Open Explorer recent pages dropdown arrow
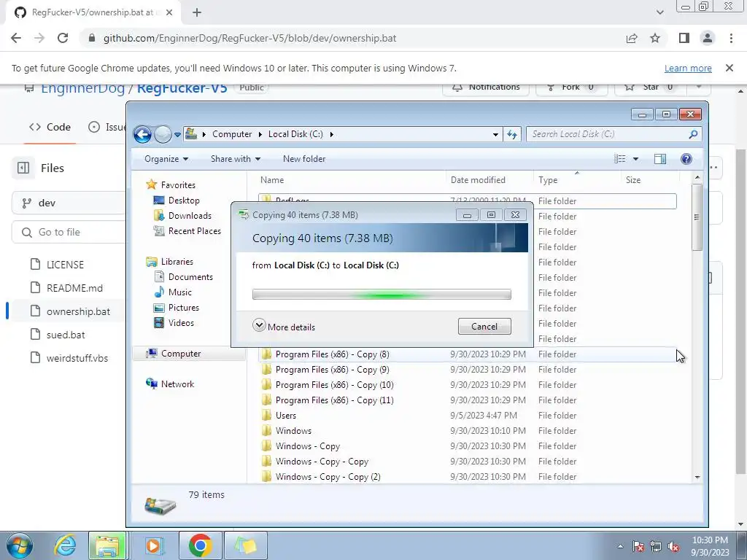 177,135
